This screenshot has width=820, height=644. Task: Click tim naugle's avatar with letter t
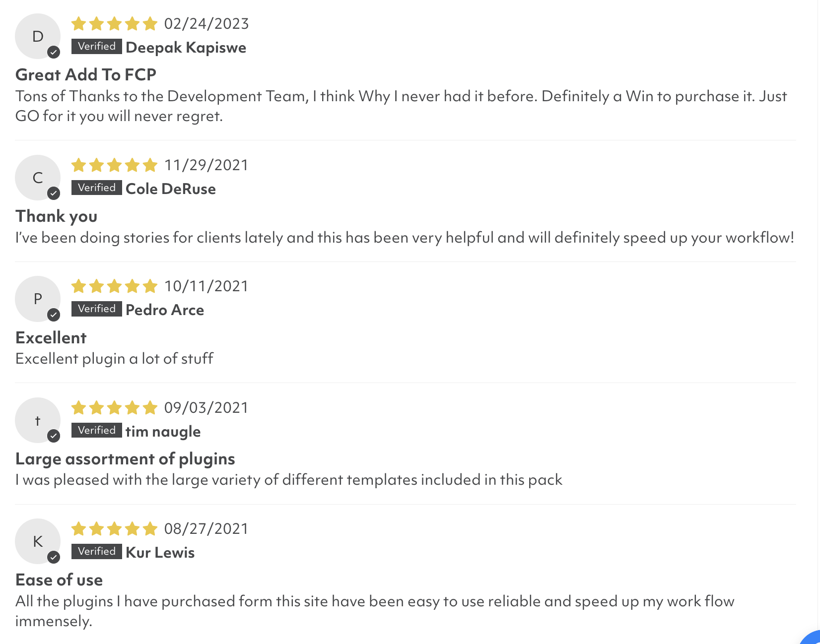tap(38, 420)
